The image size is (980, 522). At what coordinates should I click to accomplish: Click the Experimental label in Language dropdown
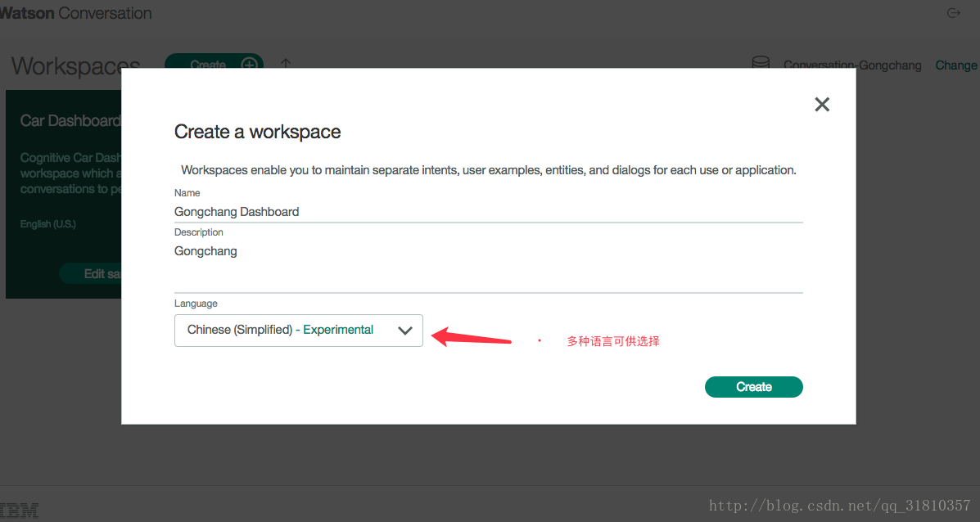pyautogui.click(x=338, y=330)
